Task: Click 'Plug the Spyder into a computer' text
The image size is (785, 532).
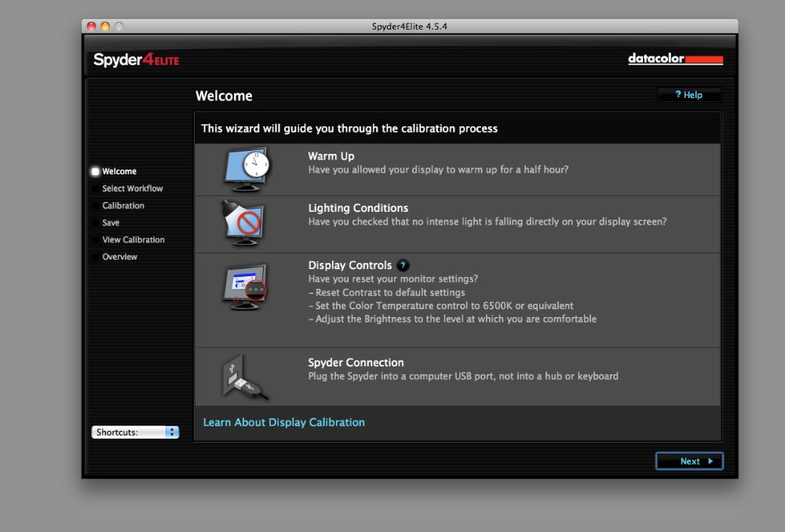Action: 463,376
